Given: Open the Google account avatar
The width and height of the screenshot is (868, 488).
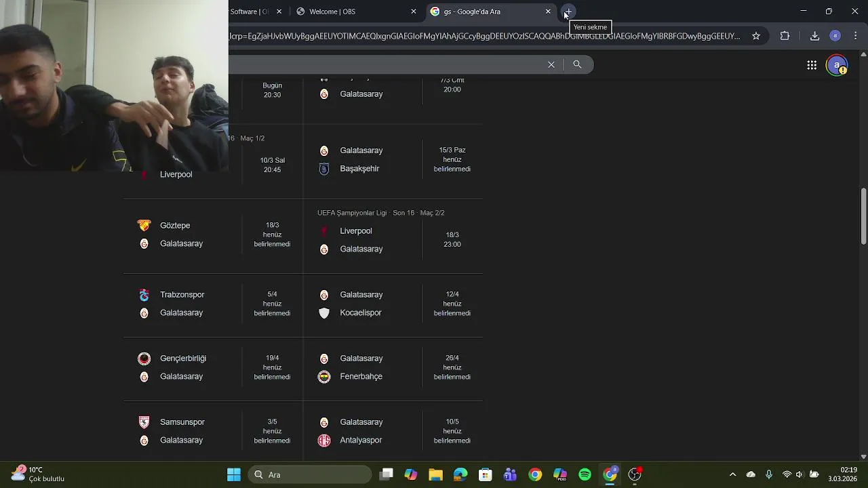Looking at the screenshot, I should point(837,65).
